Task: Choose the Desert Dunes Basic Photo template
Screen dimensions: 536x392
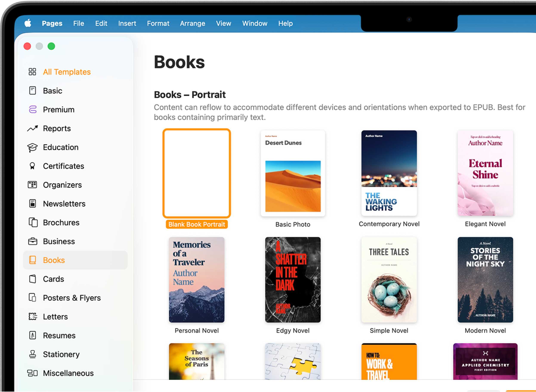Action: click(293, 173)
